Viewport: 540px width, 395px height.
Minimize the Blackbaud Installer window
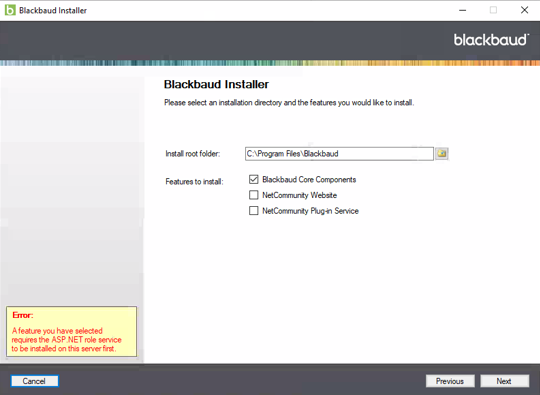tap(463, 10)
